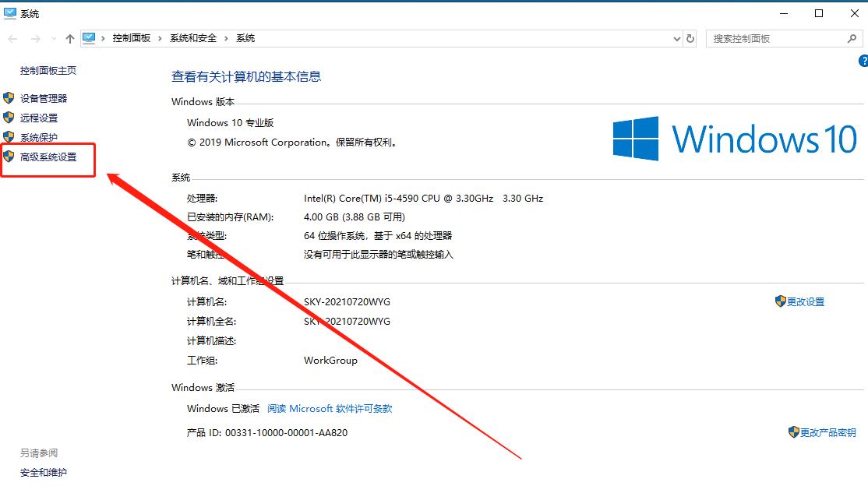The height and width of the screenshot is (493, 868).
Task: Click 更改设置 link
Action: 806,302
